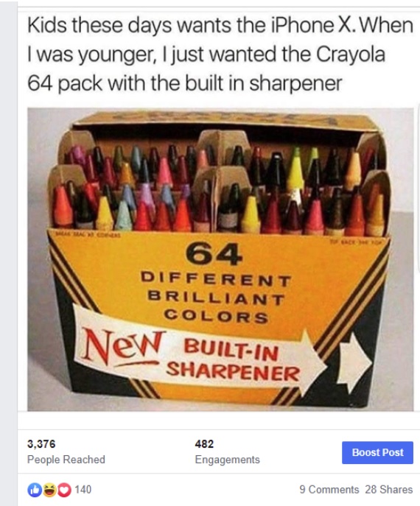Click the red Love heart reaction icon
Image resolution: width=420 pixels, height=506 pixels.
64,490
